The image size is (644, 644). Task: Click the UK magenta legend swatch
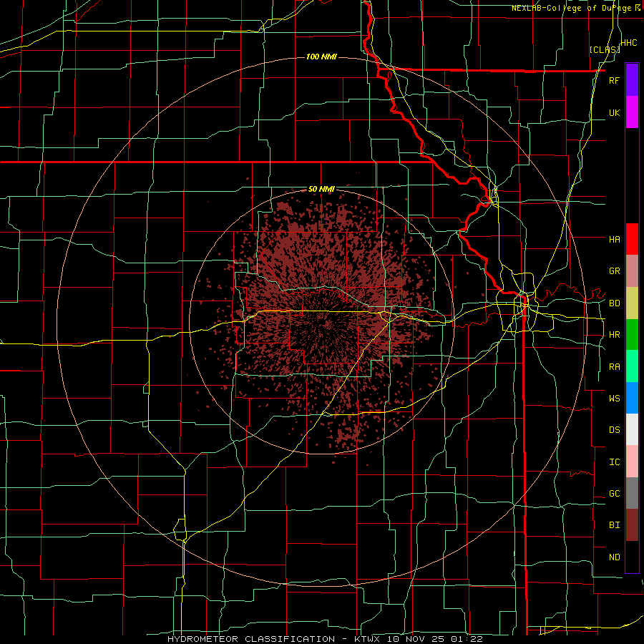click(x=632, y=112)
